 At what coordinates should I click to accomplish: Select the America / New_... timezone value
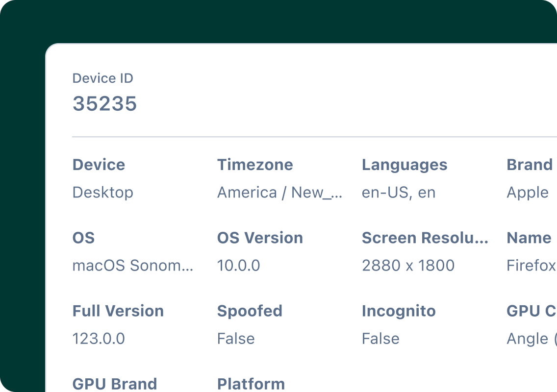(x=279, y=193)
